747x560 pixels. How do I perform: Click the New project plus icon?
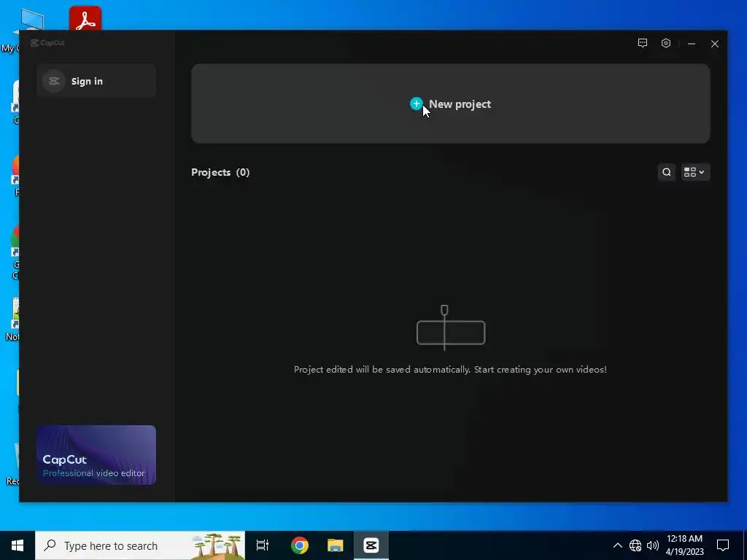[416, 104]
